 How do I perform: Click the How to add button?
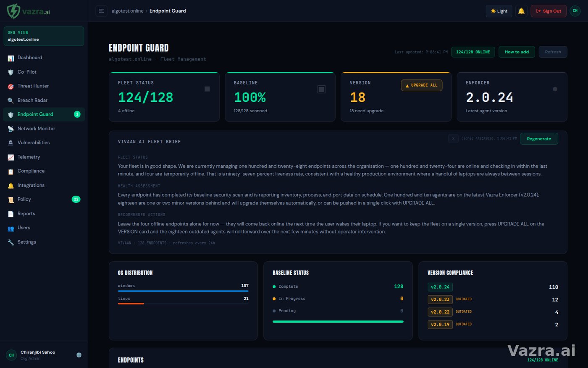517,52
